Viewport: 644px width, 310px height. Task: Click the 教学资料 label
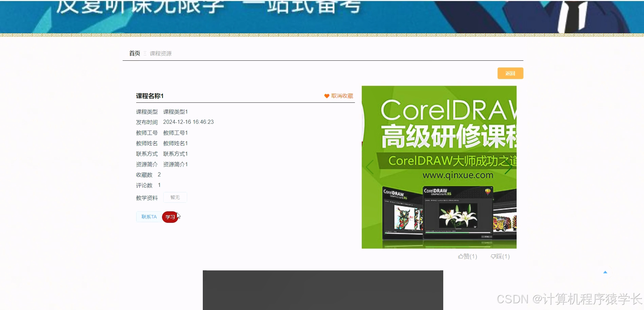[147, 198]
